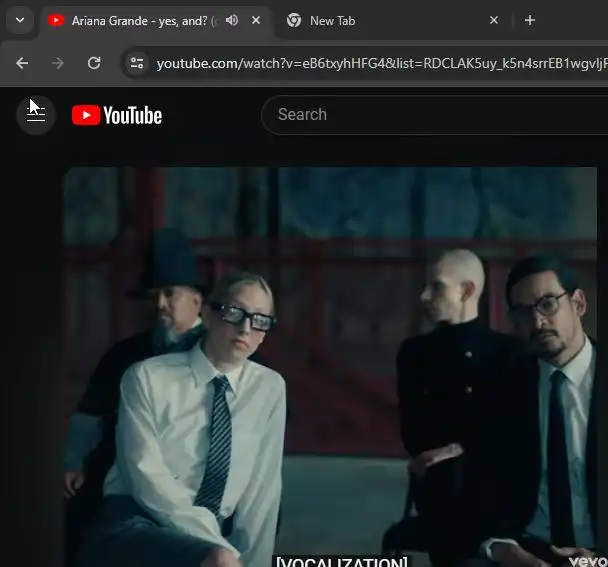
Task: Go back to the previous page
Action: 22,63
